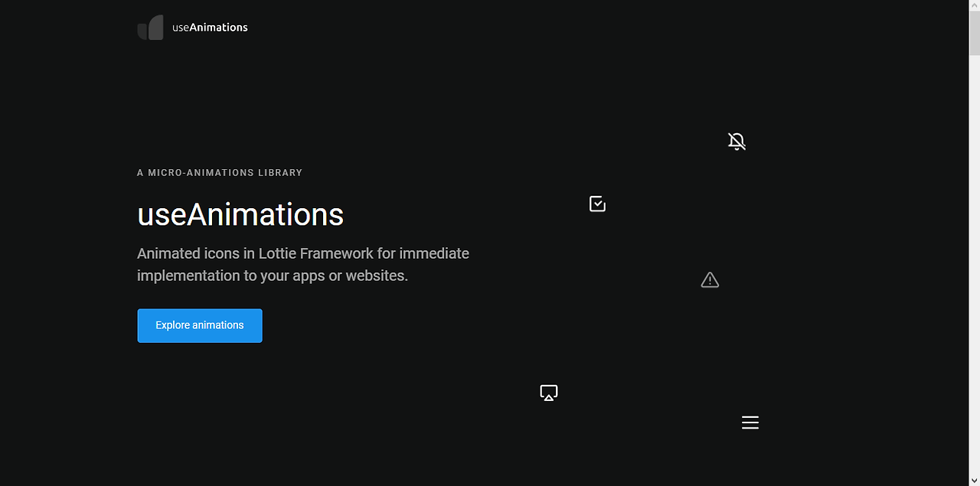Image resolution: width=980 pixels, height=486 pixels.
Task: Click the words Lottie Framework in description
Action: (316, 253)
